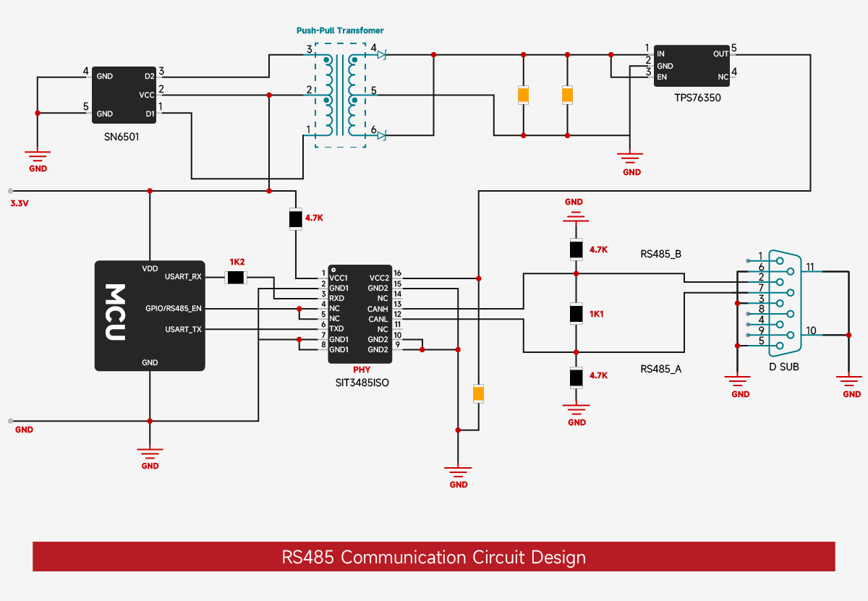Click the TPS76350 regulator chip
868x601 pixels.
tap(692, 66)
